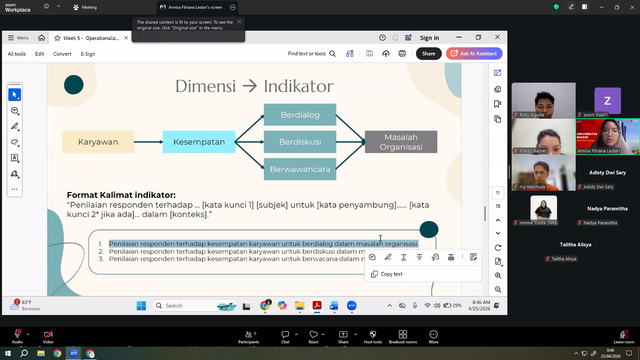Open page display settings icon
640x360 pixels.
coord(498,262)
